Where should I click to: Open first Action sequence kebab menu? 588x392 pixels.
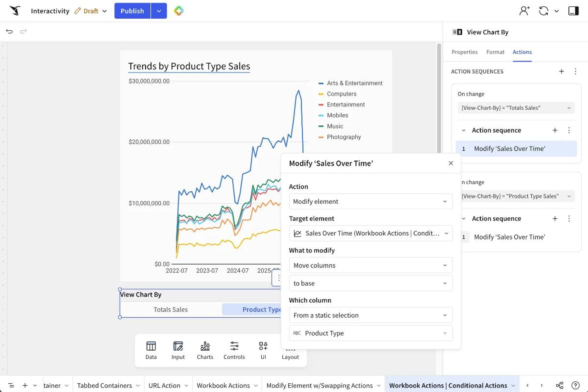pyautogui.click(x=569, y=130)
